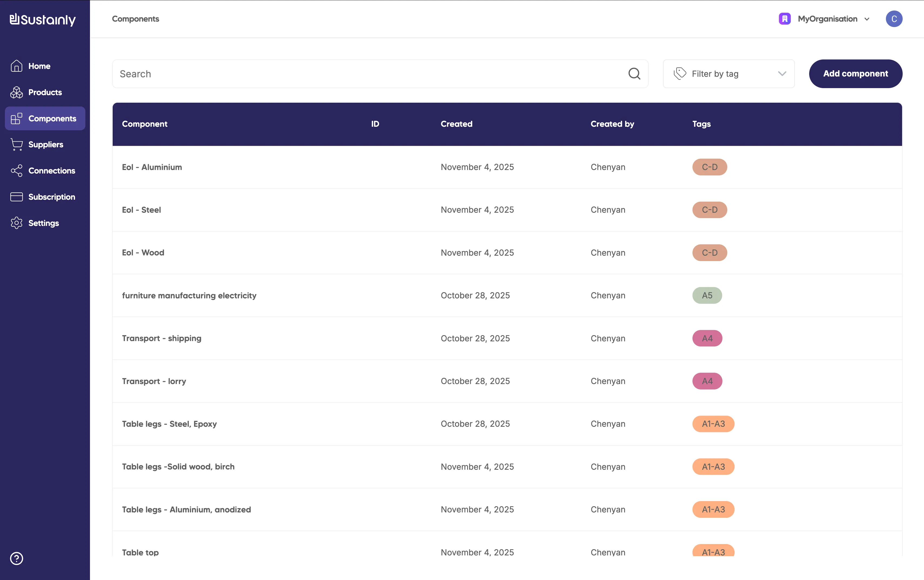The width and height of the screenshot is (924, 580).
Task: Click the A5 tag on furniture electricity
Action: 707,295
